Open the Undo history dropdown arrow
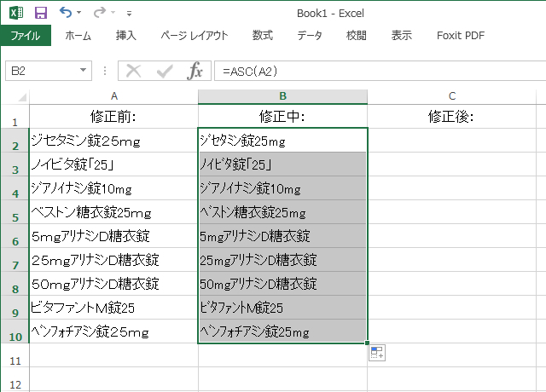 click(x=79, y=14)
